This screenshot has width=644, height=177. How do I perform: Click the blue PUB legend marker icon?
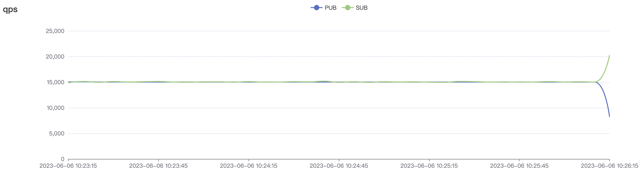coord(317,8)
